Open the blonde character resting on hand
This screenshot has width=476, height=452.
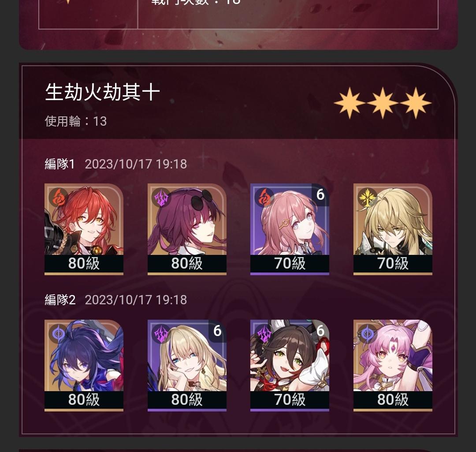187,366
